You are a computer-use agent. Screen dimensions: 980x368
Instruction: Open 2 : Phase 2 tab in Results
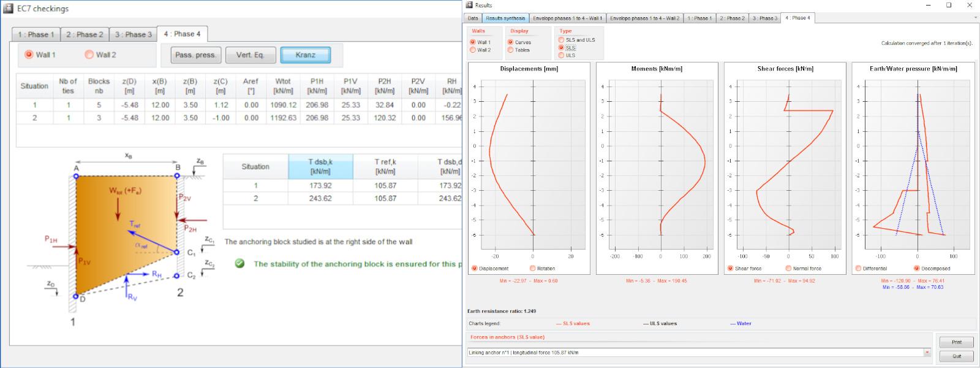pyautogui.click(x=732, y=18)
